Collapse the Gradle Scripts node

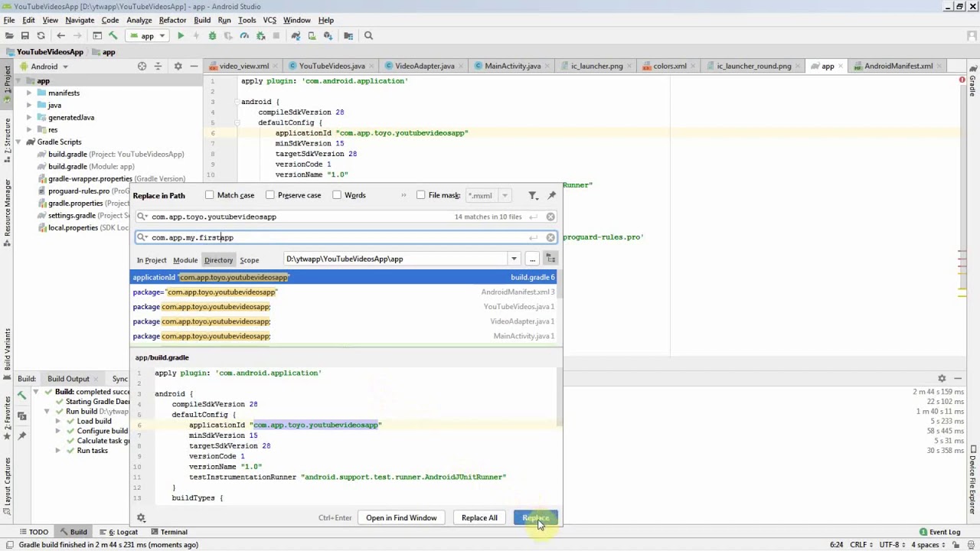click(x=18, y=142)
